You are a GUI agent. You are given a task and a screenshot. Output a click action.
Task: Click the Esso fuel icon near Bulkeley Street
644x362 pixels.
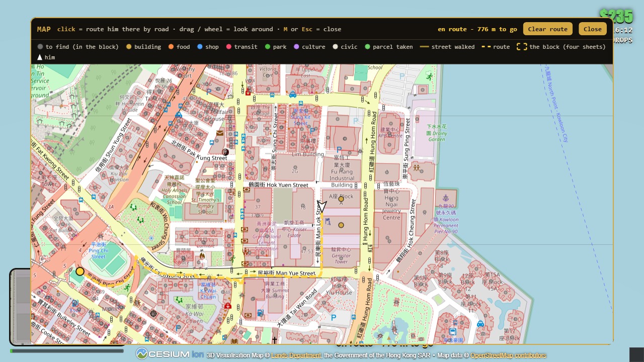pyautogui.click(x=75, y=303)
